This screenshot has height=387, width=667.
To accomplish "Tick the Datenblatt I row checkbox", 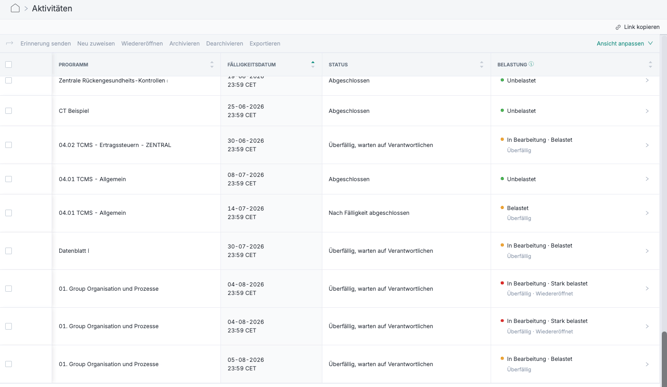I will pyautogui.click(x=9, y=251).
